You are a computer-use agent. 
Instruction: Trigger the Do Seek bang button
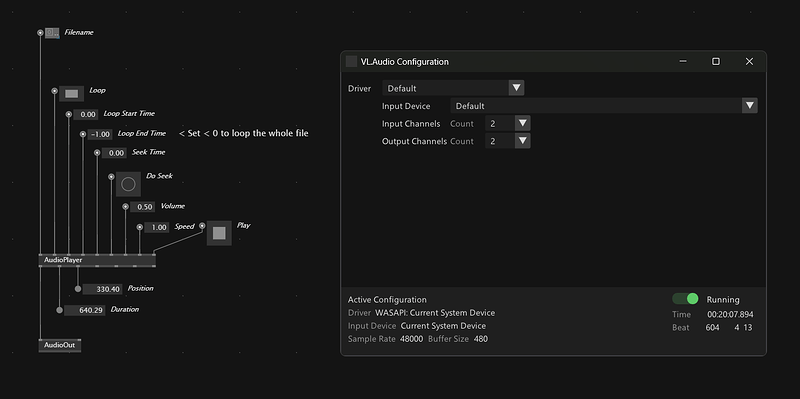[x=128, y=184]
